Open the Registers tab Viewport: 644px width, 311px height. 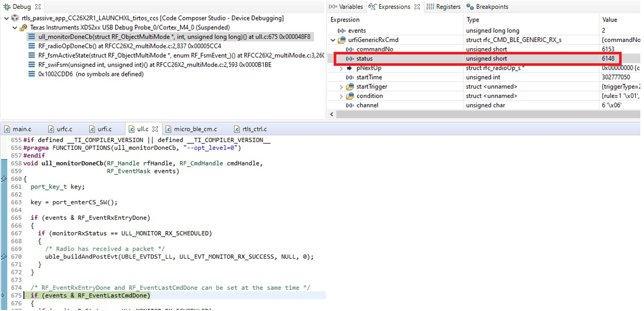coord(442,7)
